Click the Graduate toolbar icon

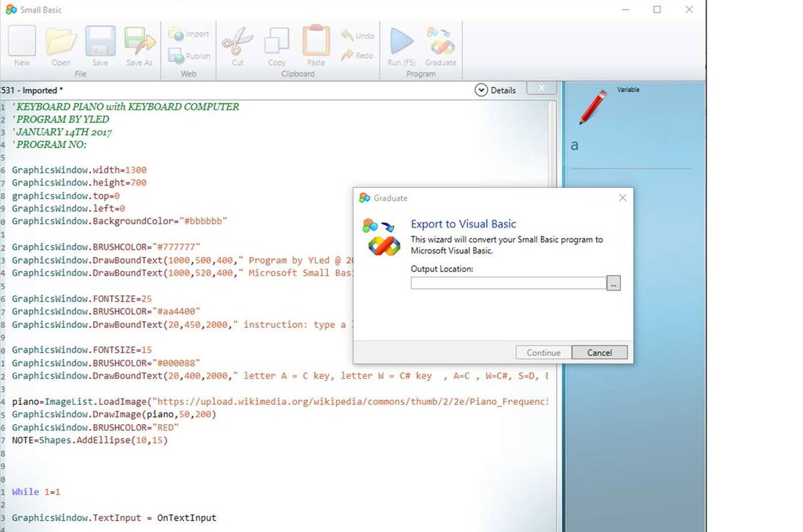point(440,41)
